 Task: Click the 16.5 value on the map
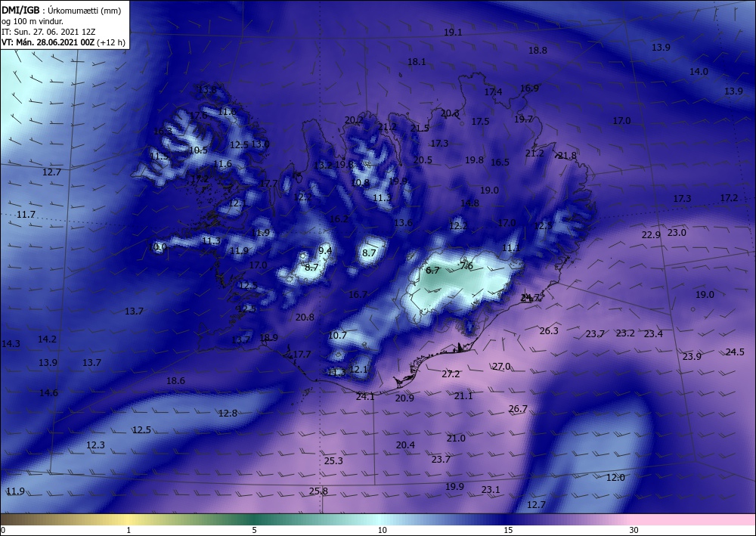pos(500,163)
